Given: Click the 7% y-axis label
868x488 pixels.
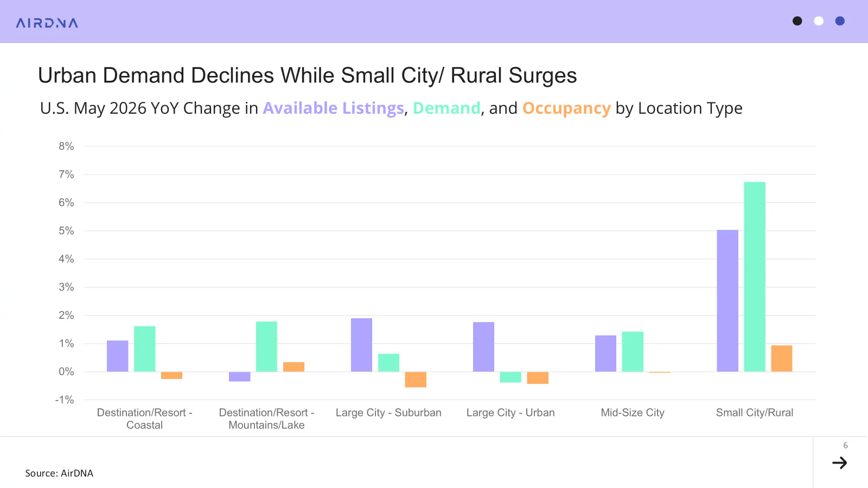Looking at the screenshot, I should 66,175.
